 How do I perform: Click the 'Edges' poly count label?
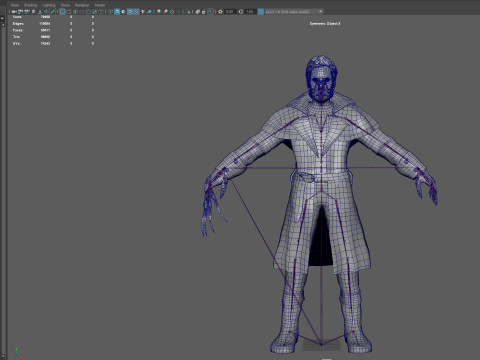point(18,24)
